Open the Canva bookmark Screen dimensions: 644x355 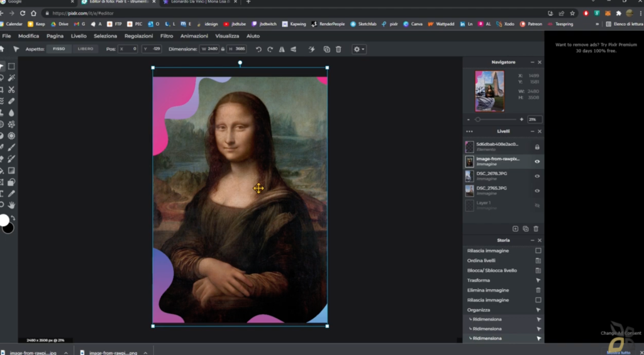click(413, 25)
